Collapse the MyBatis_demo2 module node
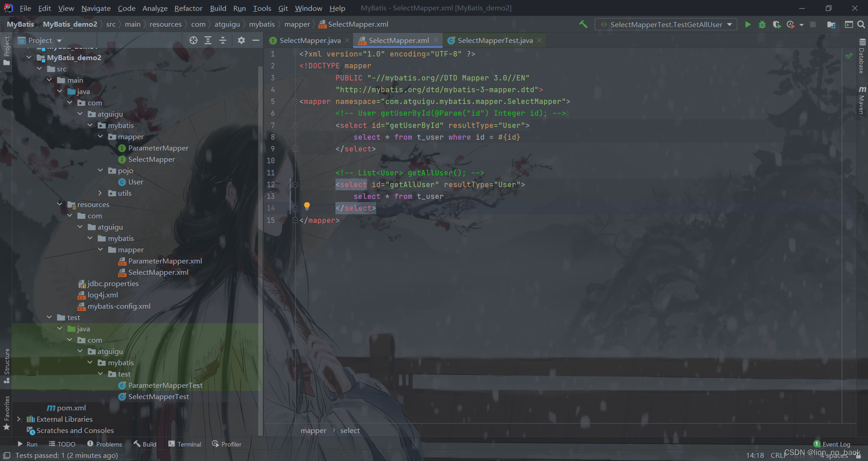This screenshot has height=461, width=868. [29, 57]
